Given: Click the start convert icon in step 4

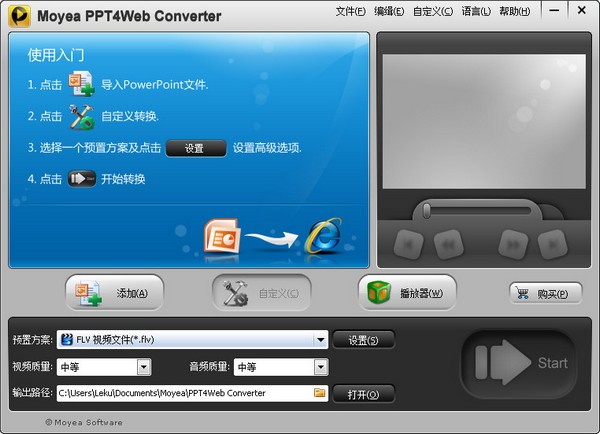Looking at the screenshot, I should pyautogui.click(x=82, y=179).
